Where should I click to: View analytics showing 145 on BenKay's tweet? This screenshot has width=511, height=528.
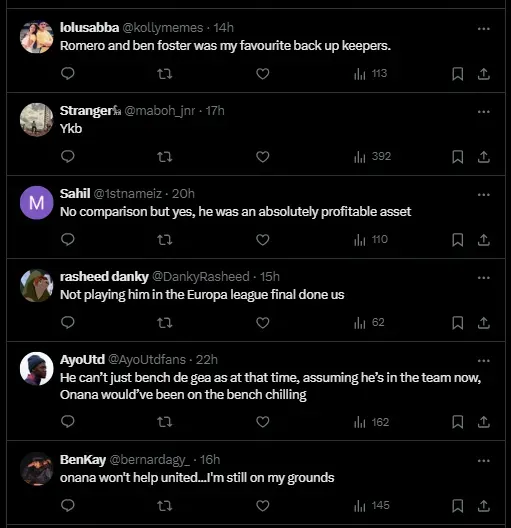click(372, 505)
